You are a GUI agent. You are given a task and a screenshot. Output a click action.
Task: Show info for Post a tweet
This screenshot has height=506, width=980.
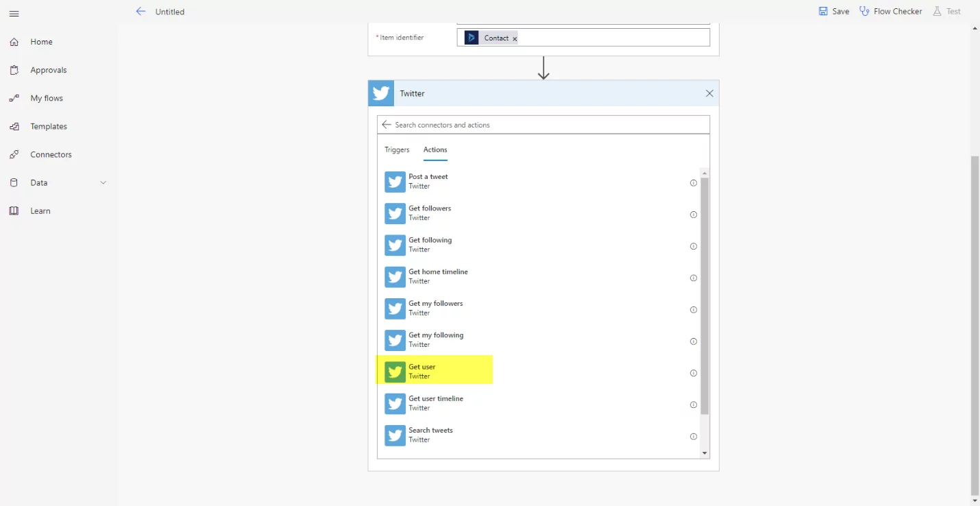point(694,183)
